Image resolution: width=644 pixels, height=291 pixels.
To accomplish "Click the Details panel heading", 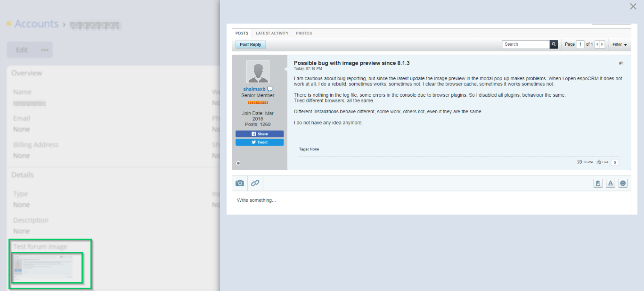I will click(x=23, y=175).
